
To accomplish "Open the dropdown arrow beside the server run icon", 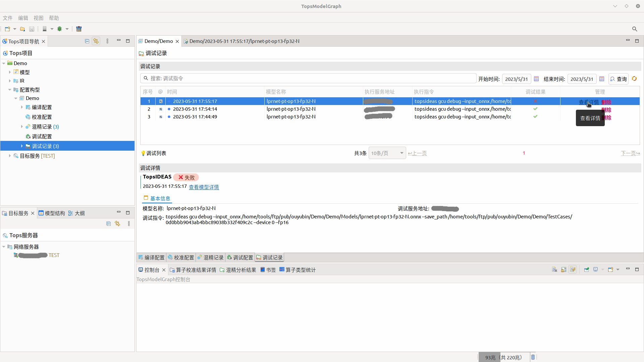I will 52,29.
